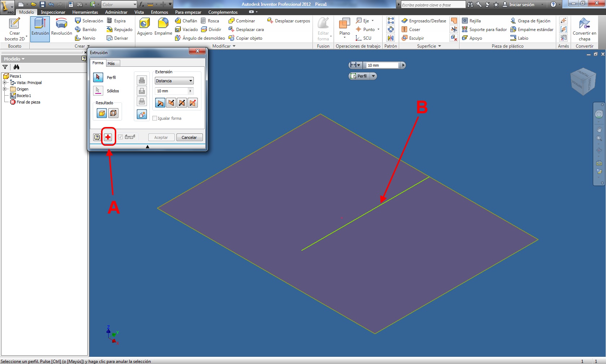Screen dimensions: 606x364
Task: Select the Extrusión tool in ribbon
Action: click(40, 29)
